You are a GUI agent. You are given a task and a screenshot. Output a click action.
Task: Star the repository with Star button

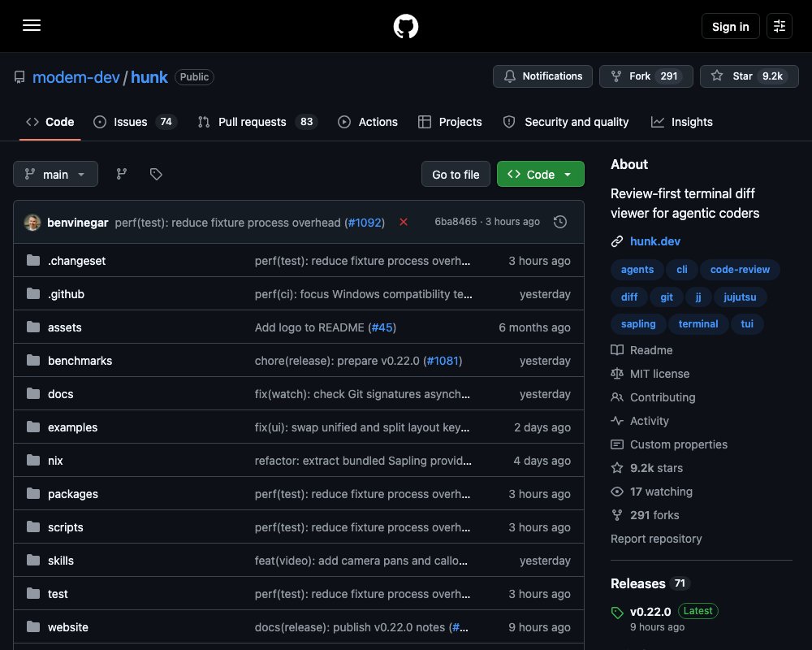pyautogui.click(x=749, y=76)
